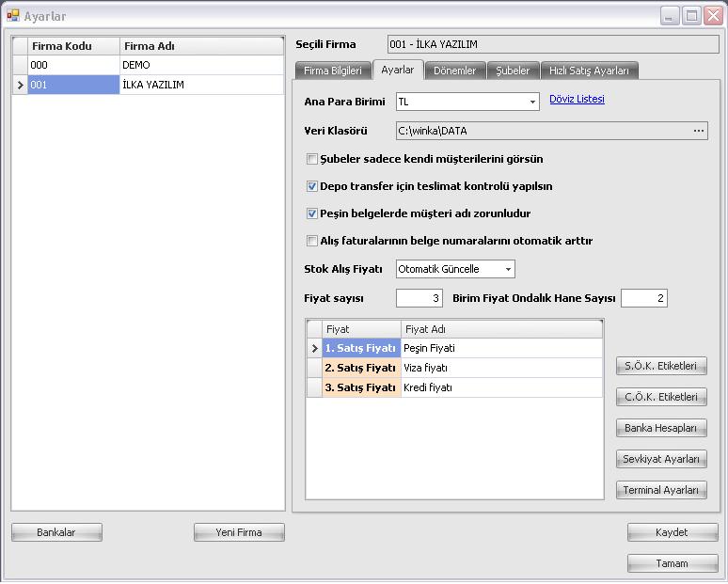The image size is (728, 584).
Task: Select the firm code 001 cell
Action: coord(73,85)
